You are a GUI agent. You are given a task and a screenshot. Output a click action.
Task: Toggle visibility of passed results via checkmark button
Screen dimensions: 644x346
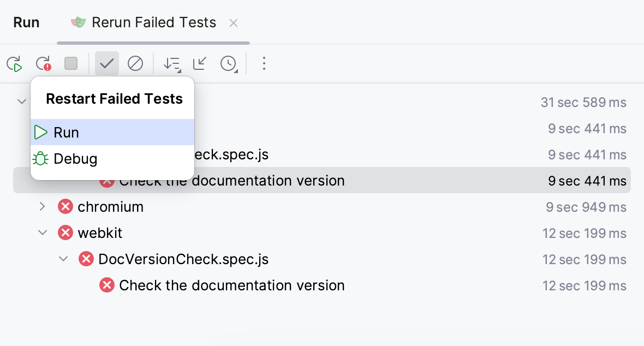[106, 63]
